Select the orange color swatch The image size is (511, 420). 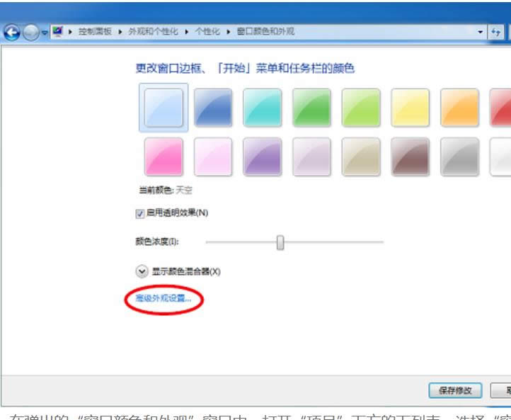click(x=459, y=108)
